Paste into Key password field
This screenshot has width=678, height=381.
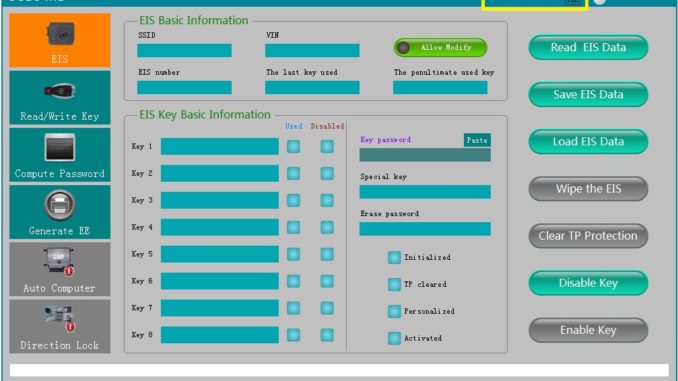pos(477,140)
